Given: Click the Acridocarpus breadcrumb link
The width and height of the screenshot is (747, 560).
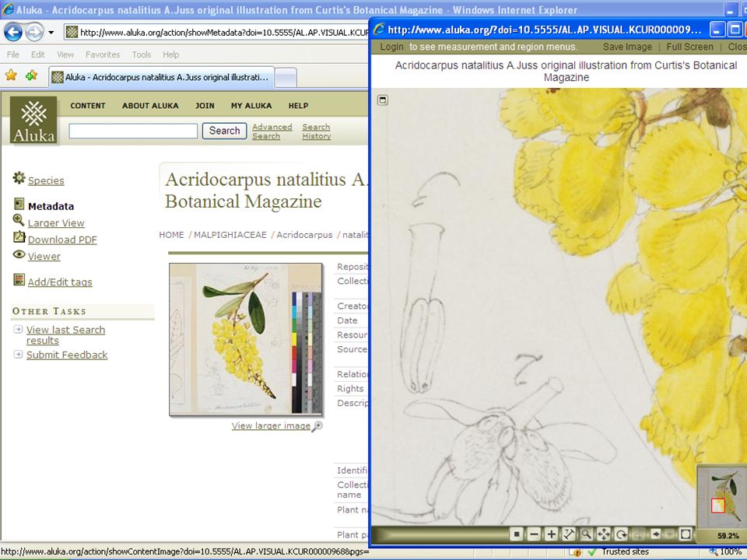Looking at the screenshot, I should click(x=304, y=235).
